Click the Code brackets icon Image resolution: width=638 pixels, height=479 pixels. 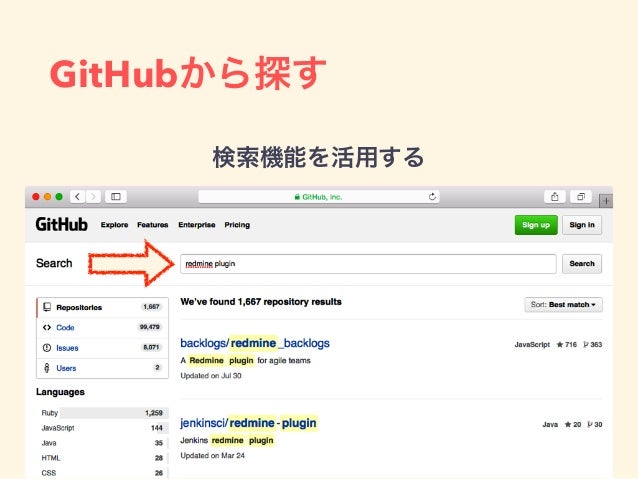(47, 327)
